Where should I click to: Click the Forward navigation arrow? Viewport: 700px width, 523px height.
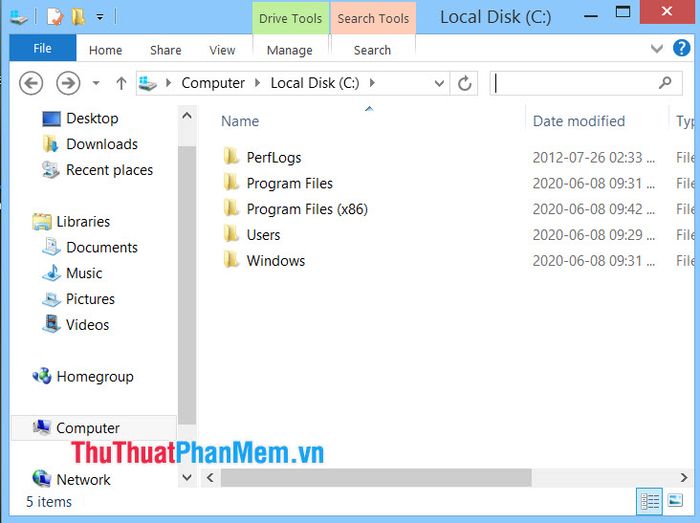click(x=68, y=83)
